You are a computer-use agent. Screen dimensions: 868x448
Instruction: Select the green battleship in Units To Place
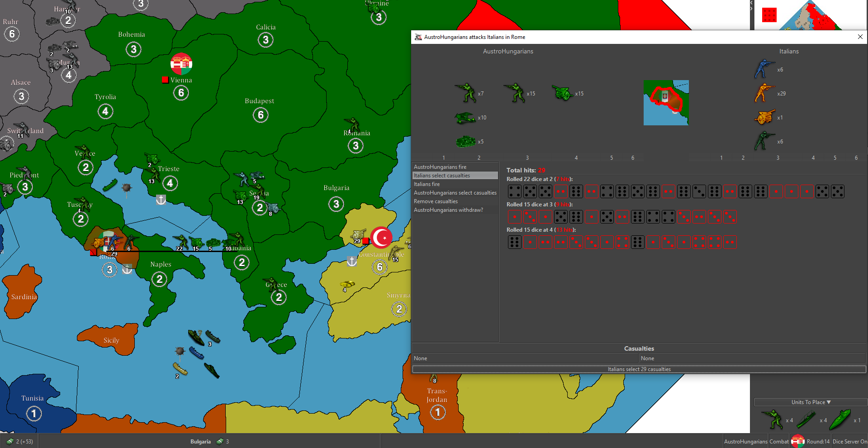click(x=840, y=419)
